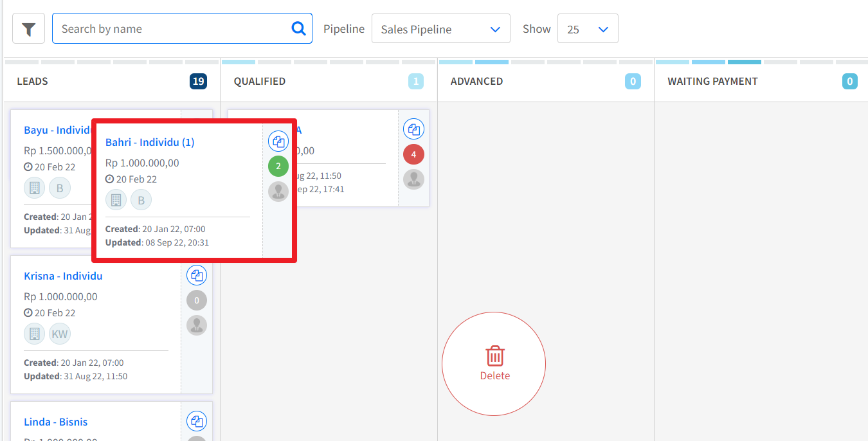Open the Linda - Bisnis deal link
868x441 pixels.
pyautogui.click(x=56, y=422)
